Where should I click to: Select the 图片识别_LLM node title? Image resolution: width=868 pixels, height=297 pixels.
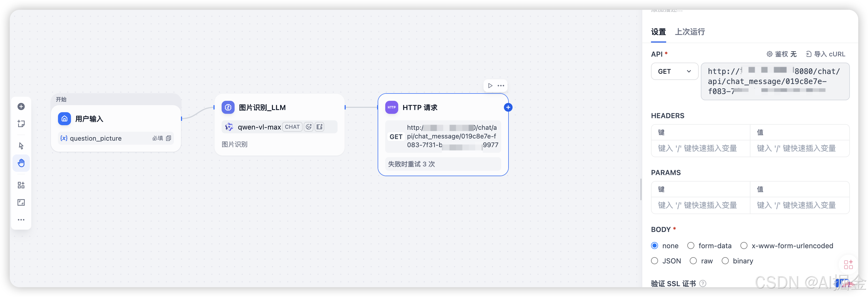click(x=262, y=108)
